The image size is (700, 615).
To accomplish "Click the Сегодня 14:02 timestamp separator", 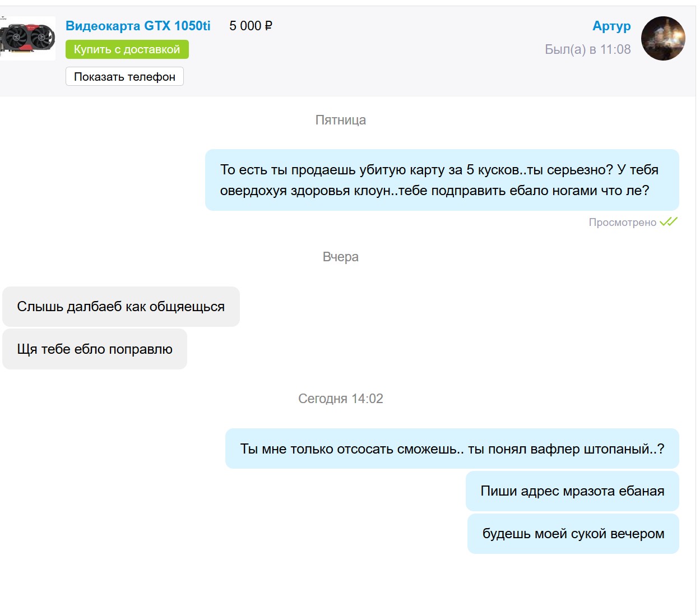I will click(341, 399).
